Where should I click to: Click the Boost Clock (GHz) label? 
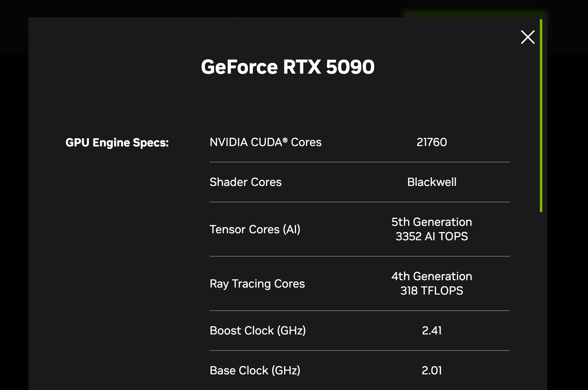tap(257, 331)
